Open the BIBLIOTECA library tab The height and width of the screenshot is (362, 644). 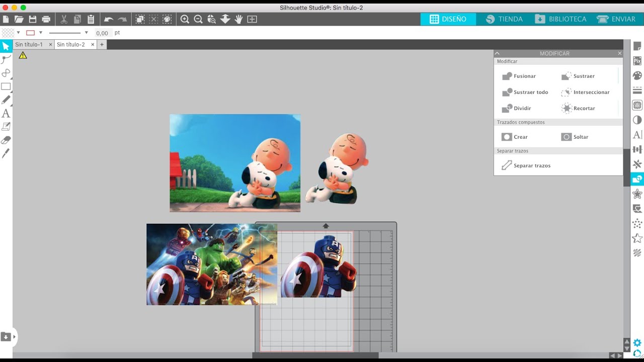[x=560, y=19]
